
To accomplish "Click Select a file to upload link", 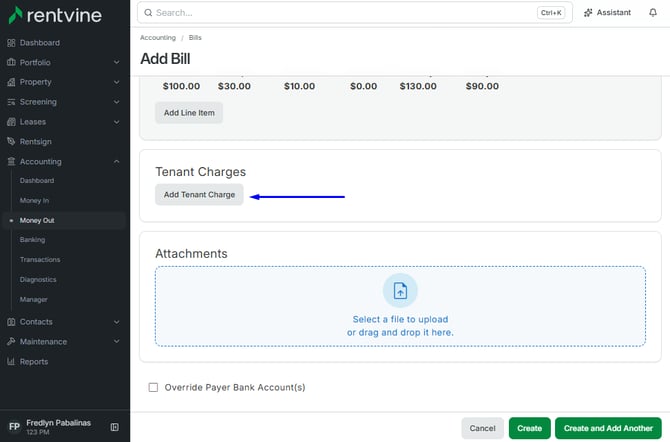I will [x=400, y=319].
